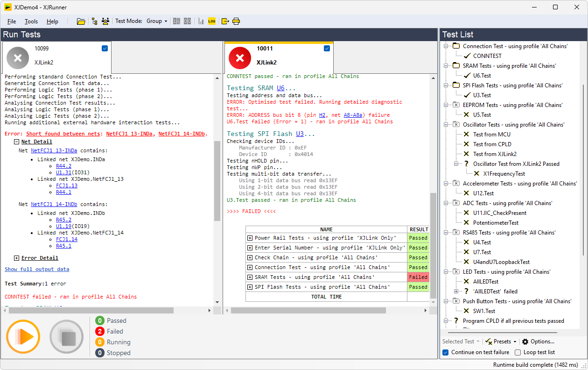Click the folder icon beside SRAM Tests
This screenshot has width=588, height=370.
coord(456,66)
